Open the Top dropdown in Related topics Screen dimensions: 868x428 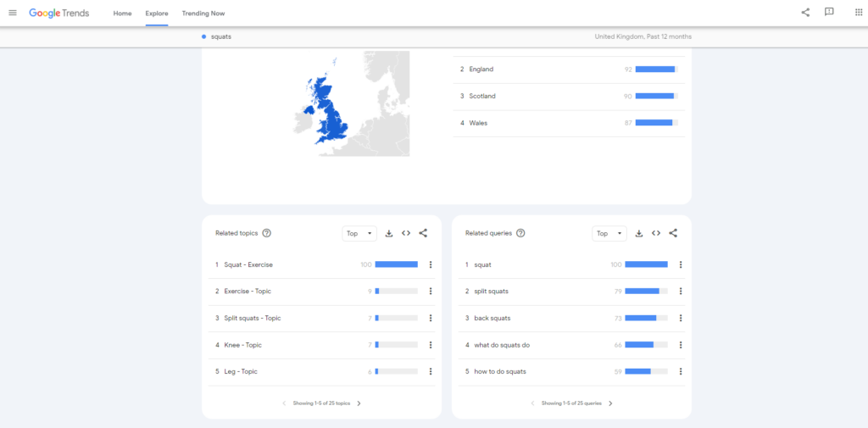359,234
